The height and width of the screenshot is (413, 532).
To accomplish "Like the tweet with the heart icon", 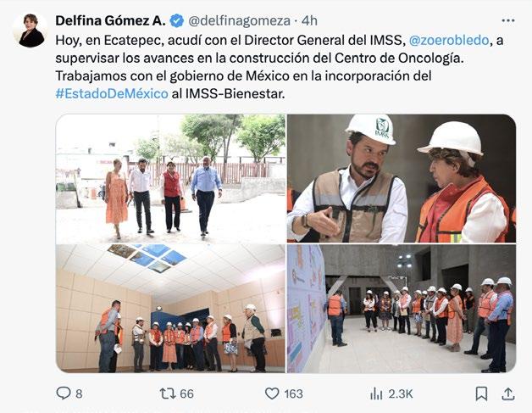I will pos(272,393).
